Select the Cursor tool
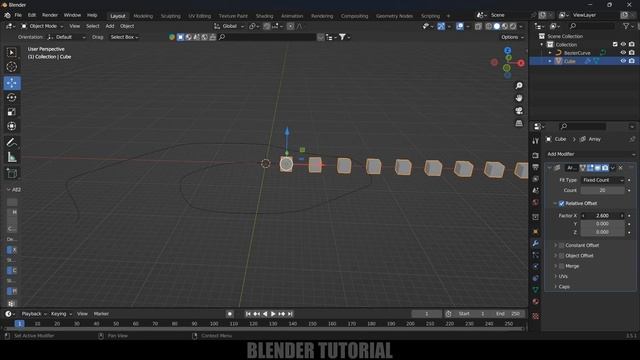This screenshot has width=640, height=360. pos(11,67)
